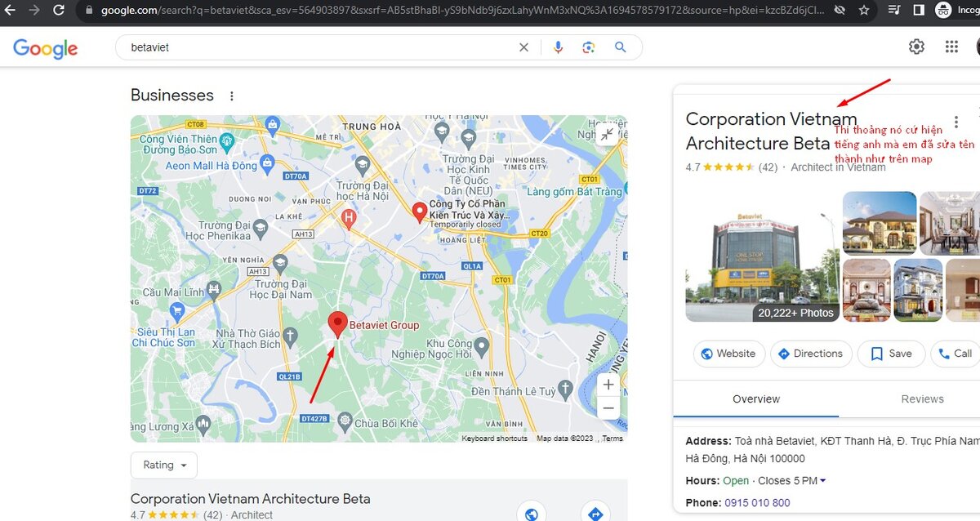Click phone number 0915 010 800

[757, 503]
